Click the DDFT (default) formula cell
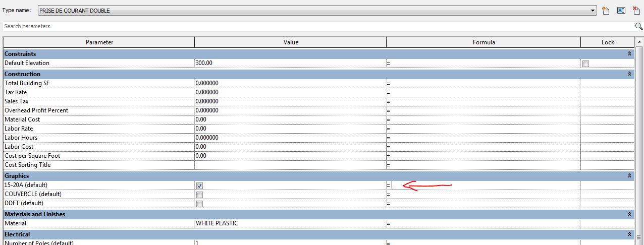 [x=484, y=203]
